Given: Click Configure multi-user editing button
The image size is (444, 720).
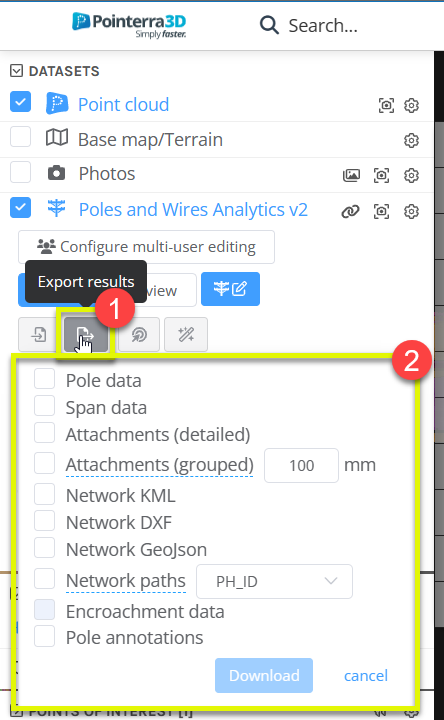Looking at the screenshot, I should (x=146, y=247).
